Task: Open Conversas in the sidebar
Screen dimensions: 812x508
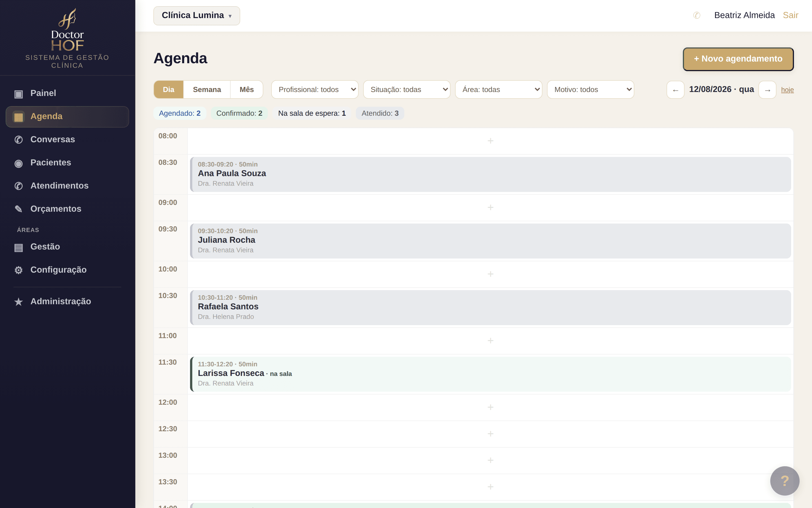Action: pyautogui.click(x=67, y=139)
